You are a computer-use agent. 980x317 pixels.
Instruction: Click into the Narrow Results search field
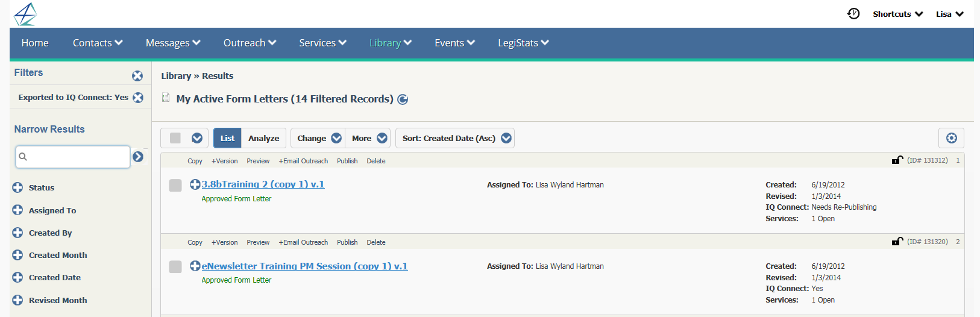click(73, 157)
